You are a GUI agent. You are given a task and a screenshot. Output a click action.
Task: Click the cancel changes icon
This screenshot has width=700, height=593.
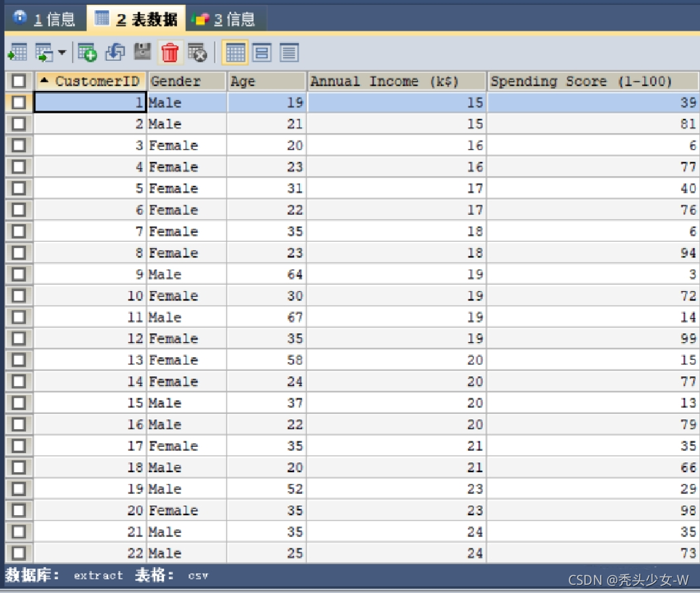pos(198,53)
